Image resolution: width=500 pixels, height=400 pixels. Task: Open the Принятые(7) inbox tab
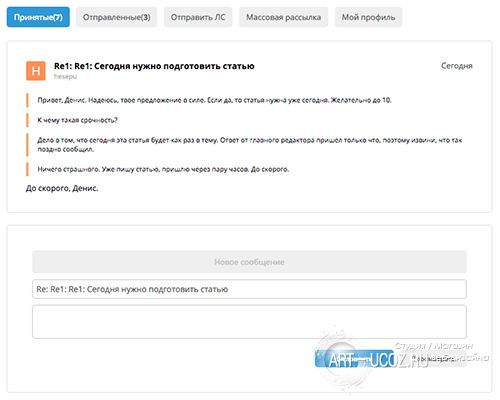pyautogui.click(x=38, y=17)
